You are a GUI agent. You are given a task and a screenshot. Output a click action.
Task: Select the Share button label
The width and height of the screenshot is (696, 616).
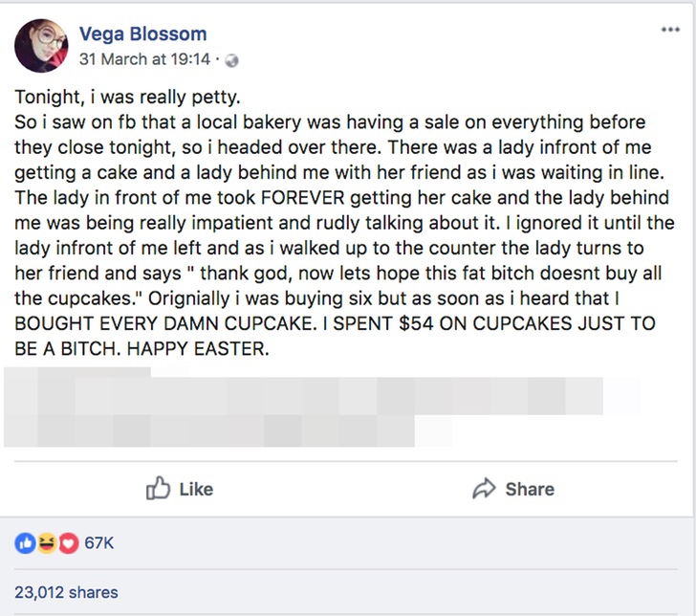pos(530,490)
